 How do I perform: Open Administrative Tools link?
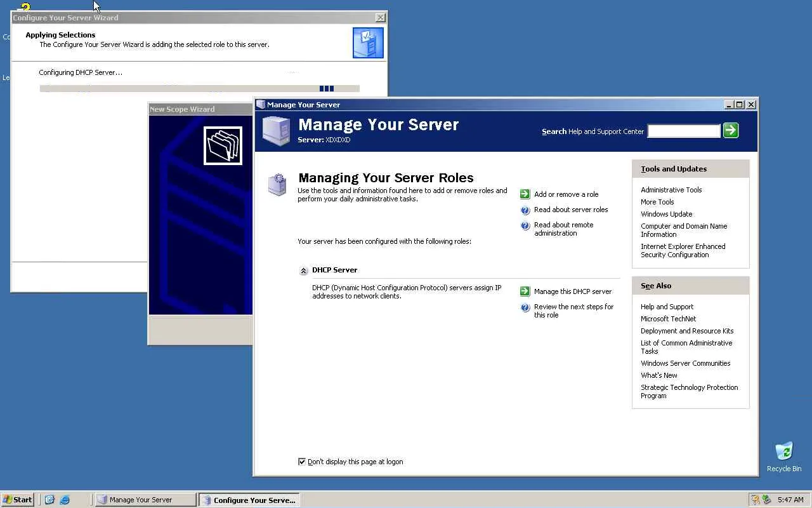pos(671,190)
